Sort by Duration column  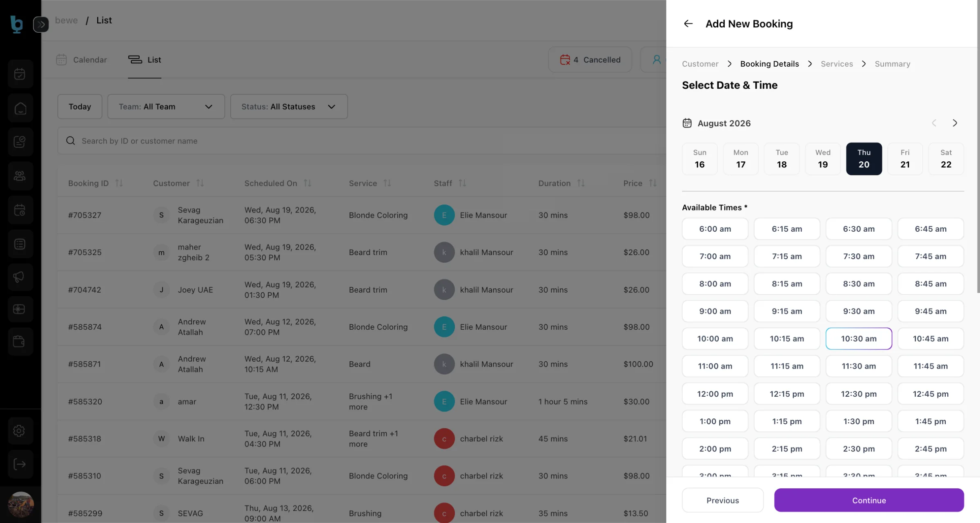[x=581, y=183]
